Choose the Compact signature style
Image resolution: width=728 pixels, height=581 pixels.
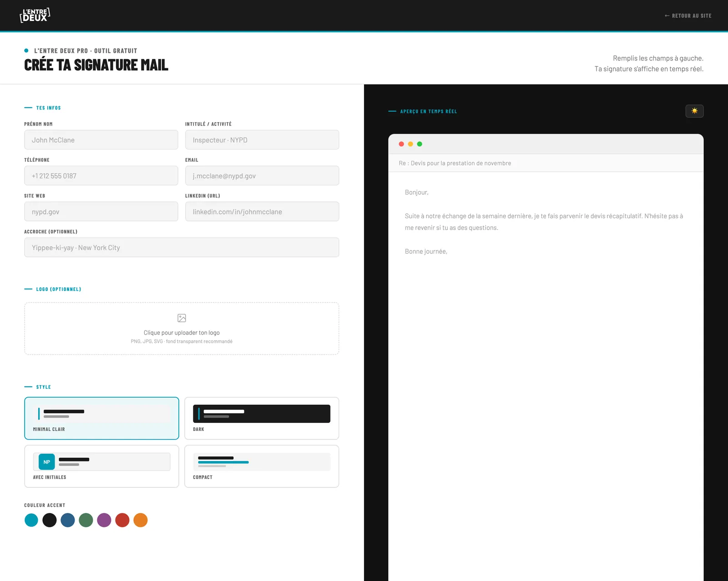point(262,466)
